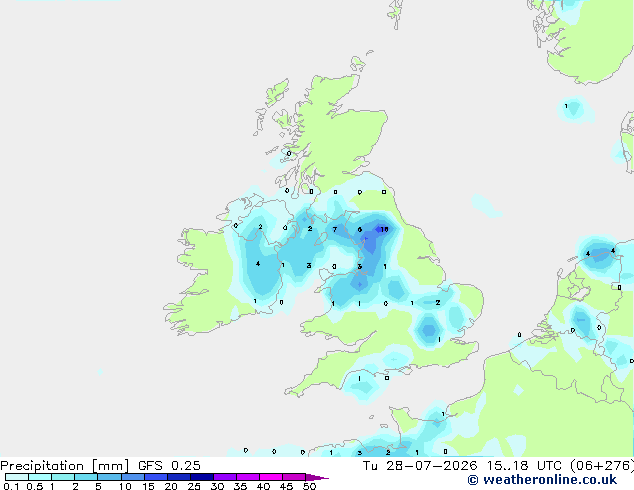The height and width of the screenshot is (490, 634).
Task: Select the purple 30–35 legend swatch
Action: [x=225, y=477]
